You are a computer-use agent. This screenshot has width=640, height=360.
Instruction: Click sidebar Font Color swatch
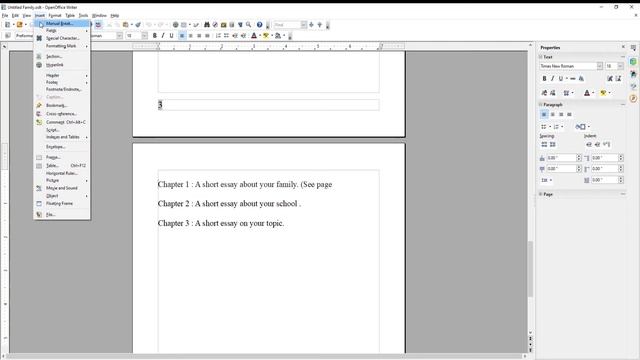tap(587, 93)
